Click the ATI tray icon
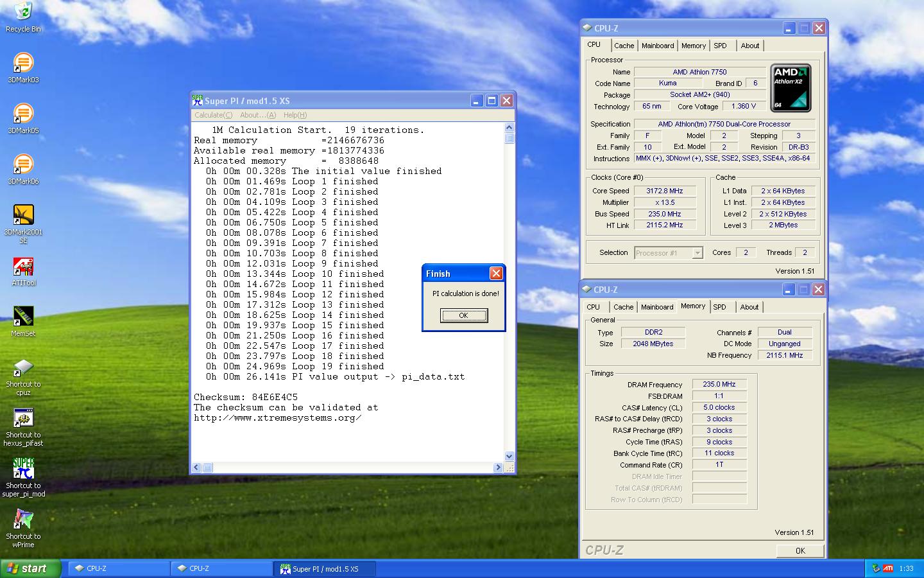Viewport: 924px width, 578px height. pyautogui.click(x=888, y=568)
